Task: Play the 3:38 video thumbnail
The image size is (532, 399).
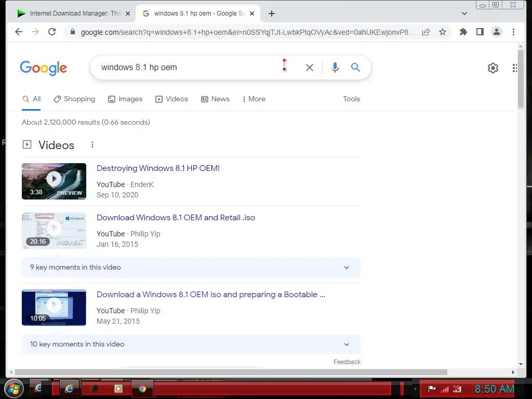Action: [x=54, y=181]
